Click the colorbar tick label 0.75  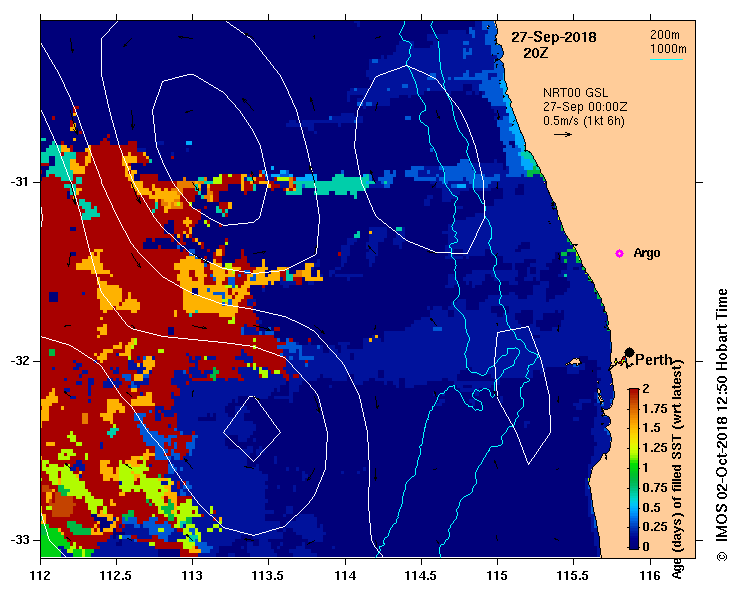point(655,487)
